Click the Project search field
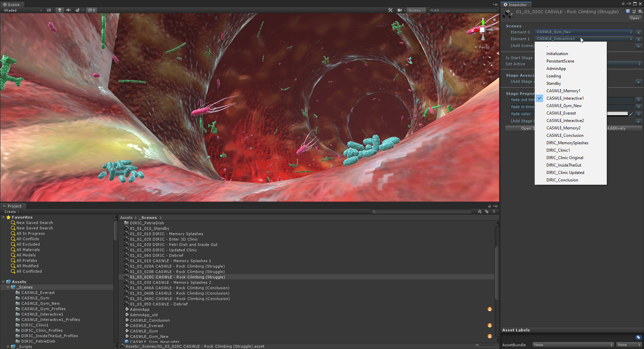Viewport: 644px width, 349px height. 422,211
